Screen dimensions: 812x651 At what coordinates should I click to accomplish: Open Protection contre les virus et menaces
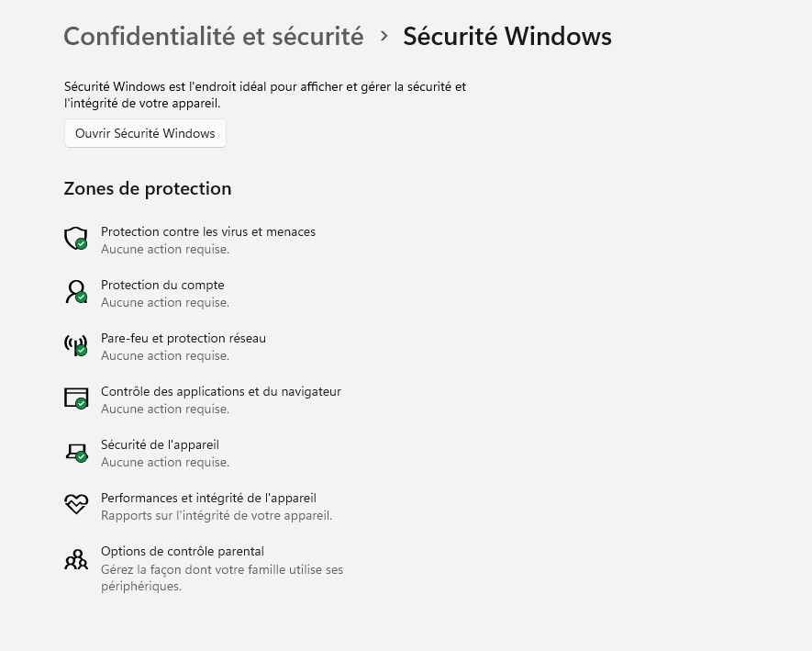(208, 231)
